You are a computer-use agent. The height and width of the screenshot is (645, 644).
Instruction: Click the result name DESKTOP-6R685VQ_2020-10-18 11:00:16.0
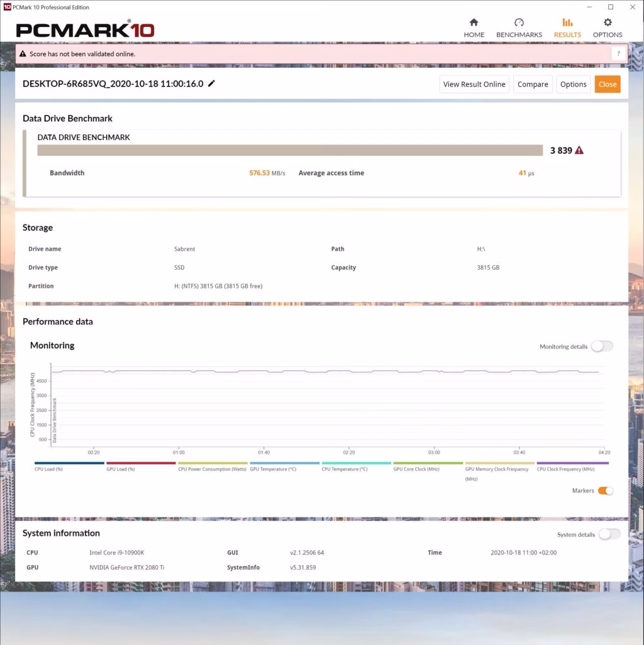click(113, 84)
